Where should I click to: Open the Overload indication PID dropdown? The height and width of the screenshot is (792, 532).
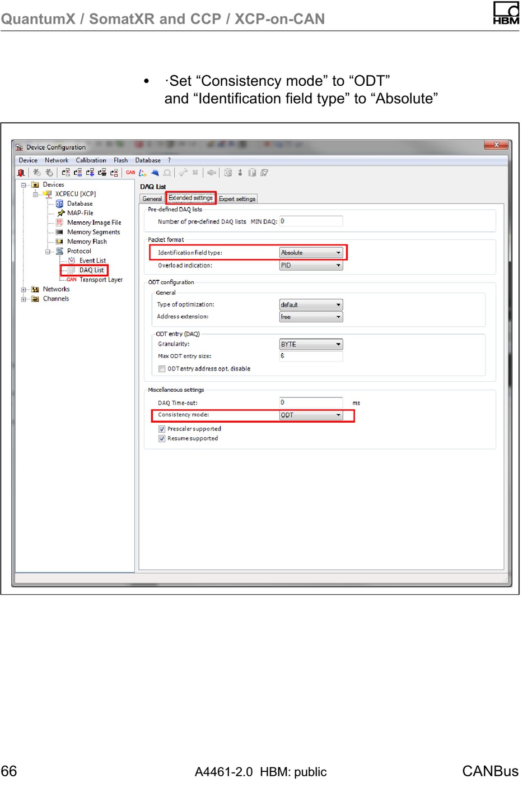pyautogui.click(x=311, y=266)
